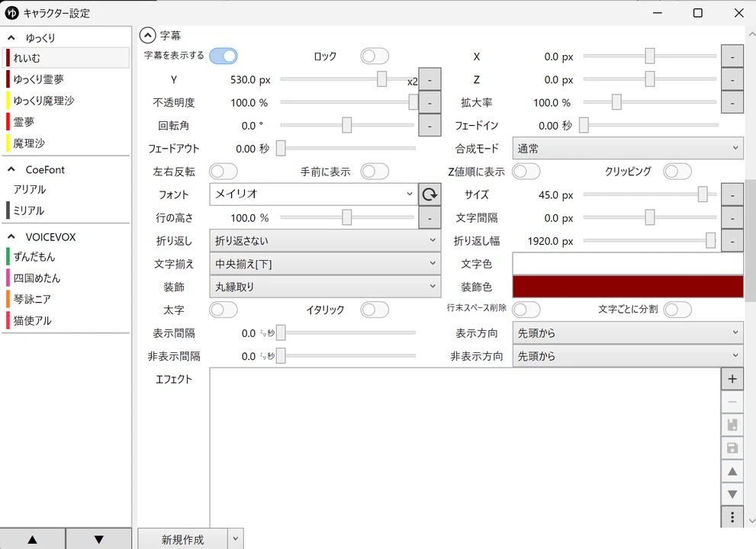Click the reset button for 不透明度
The height and width of the screenshot is (549, 756).
pos(429,102)
